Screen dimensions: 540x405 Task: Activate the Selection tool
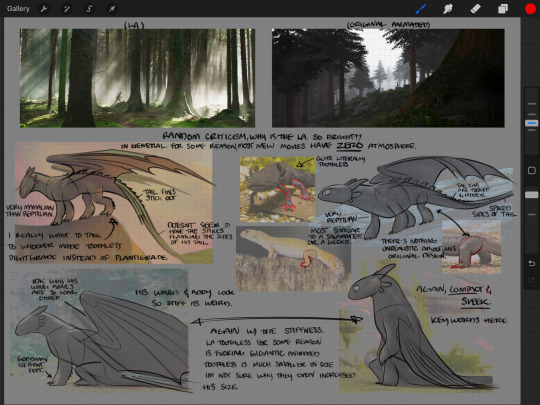[x=89, y=9]
